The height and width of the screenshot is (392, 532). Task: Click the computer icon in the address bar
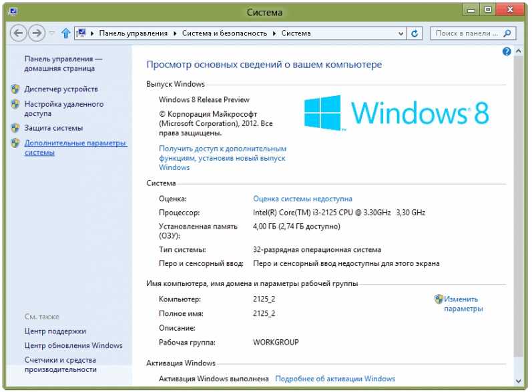pyautogui.click(x=81, y=33)
